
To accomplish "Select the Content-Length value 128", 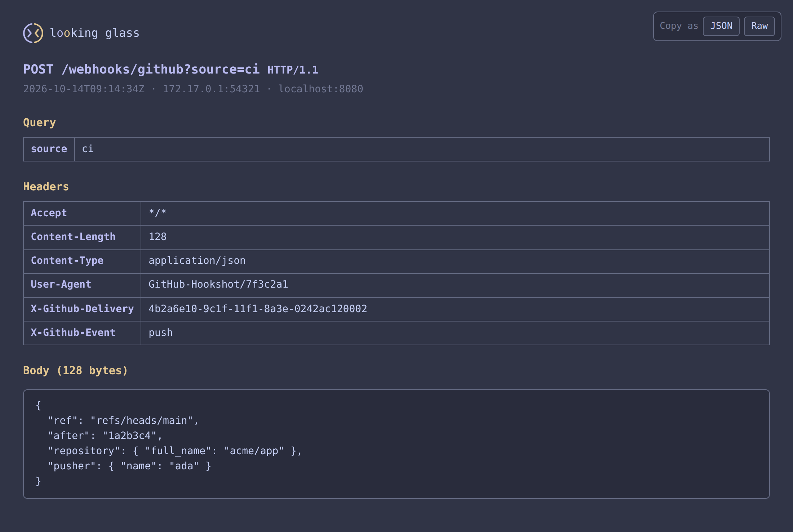I will (x=455, y=238).
